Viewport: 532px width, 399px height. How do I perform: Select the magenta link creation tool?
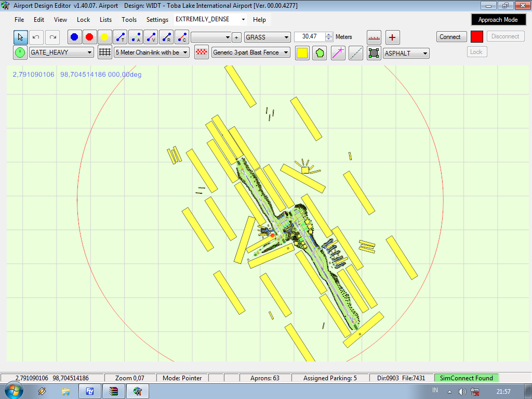(x=337, y=52)
